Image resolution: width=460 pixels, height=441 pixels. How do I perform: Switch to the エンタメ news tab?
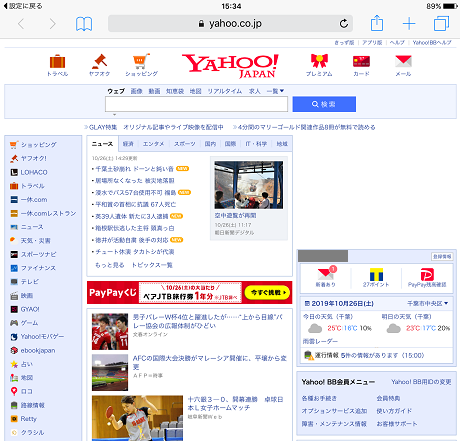coord(153,144)
